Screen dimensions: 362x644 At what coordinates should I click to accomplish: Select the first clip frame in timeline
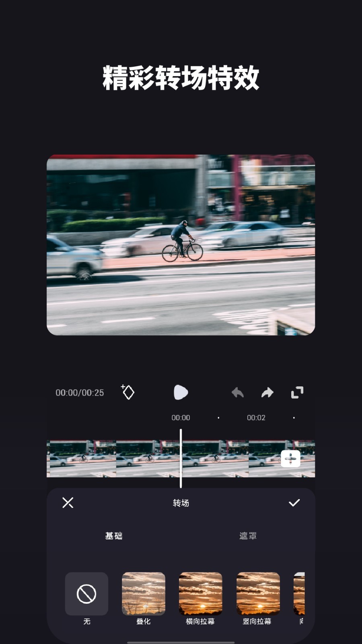pos(82,459)
